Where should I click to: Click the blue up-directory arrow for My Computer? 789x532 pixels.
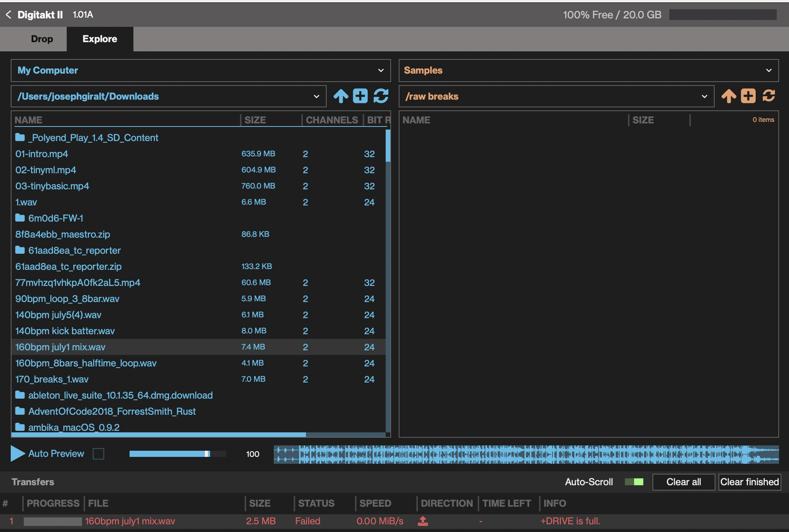tap(340, 96)
